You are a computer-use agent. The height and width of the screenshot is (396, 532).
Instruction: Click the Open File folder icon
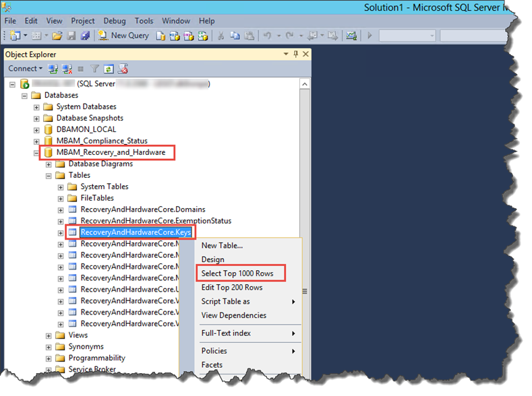coord(57,35)
